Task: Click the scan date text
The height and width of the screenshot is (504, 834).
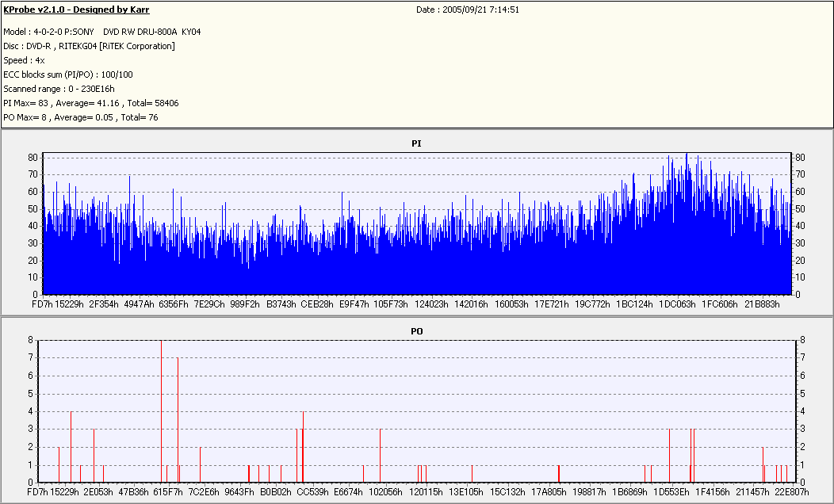Action: click(x=468, y=10)
